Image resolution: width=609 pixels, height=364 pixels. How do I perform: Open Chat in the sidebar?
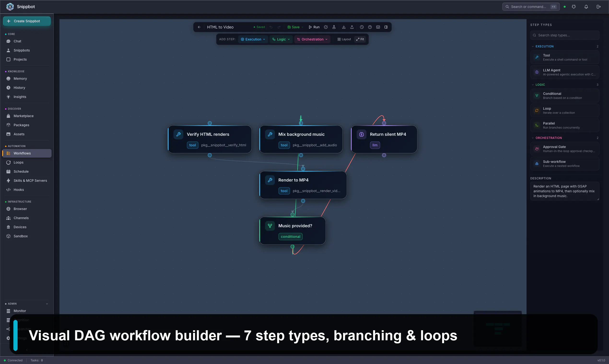click(27, 41)
